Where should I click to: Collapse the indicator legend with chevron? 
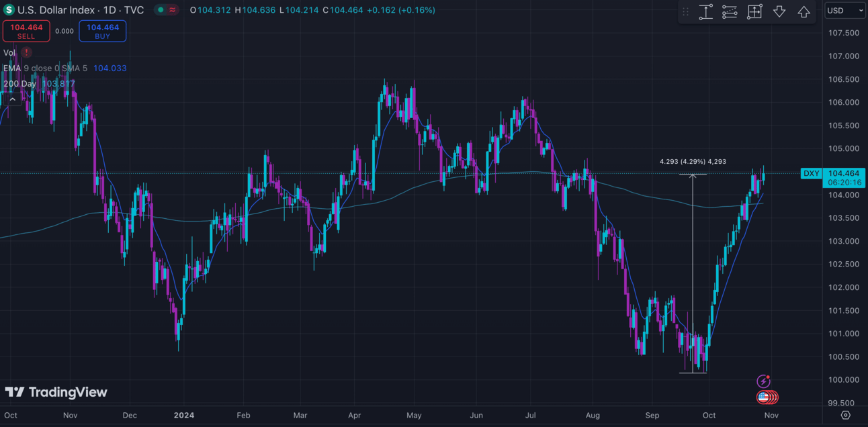coord(12,99)
